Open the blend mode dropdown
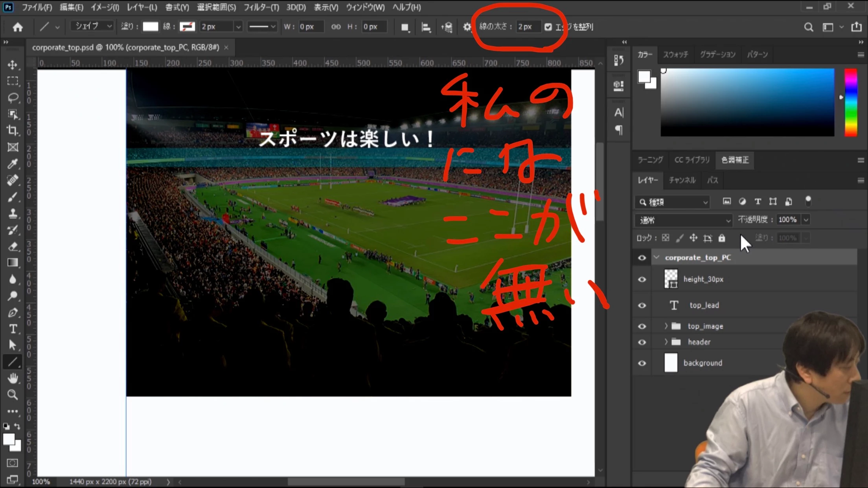Screen dimensions: 868x488 pos(683,220)
